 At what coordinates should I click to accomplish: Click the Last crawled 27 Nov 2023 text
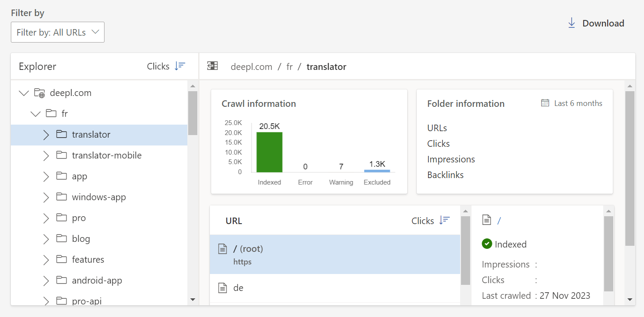pyautogui.click(x=536, y=296)
